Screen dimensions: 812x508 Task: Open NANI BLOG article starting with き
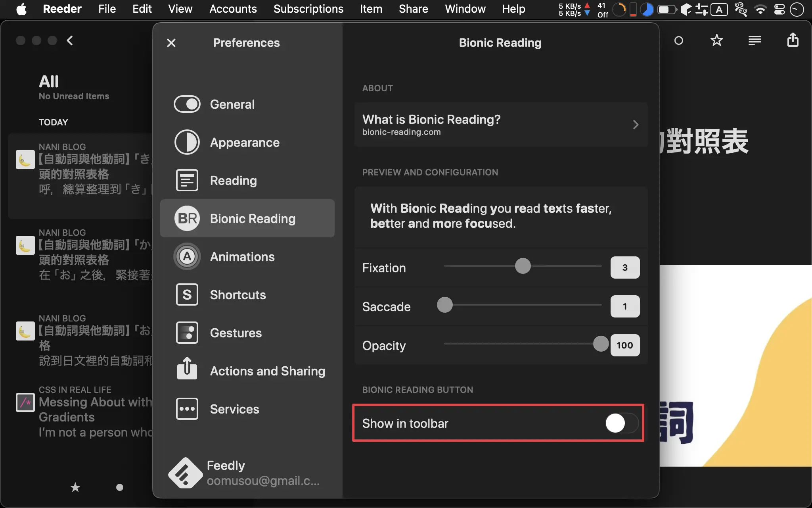click(81, 176)
